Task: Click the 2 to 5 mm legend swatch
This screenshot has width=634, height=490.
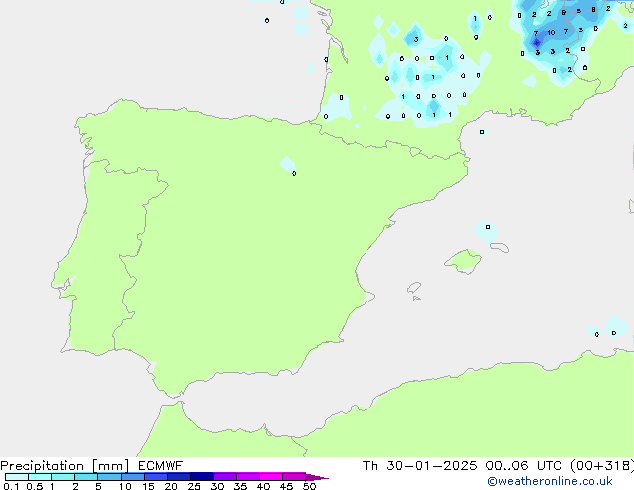Action: (x=86, y=477)
